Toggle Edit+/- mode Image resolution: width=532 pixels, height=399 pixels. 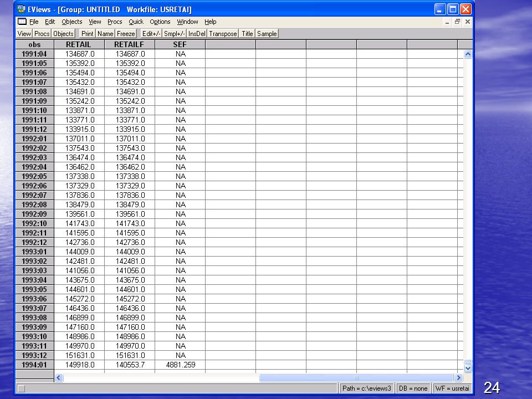(151, 34)
